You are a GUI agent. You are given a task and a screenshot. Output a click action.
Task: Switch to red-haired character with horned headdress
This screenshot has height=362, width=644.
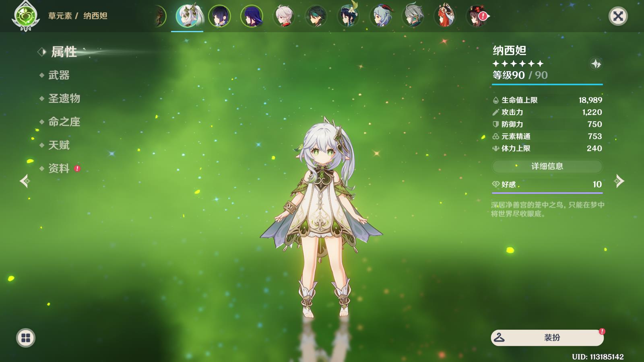[445, 16]
